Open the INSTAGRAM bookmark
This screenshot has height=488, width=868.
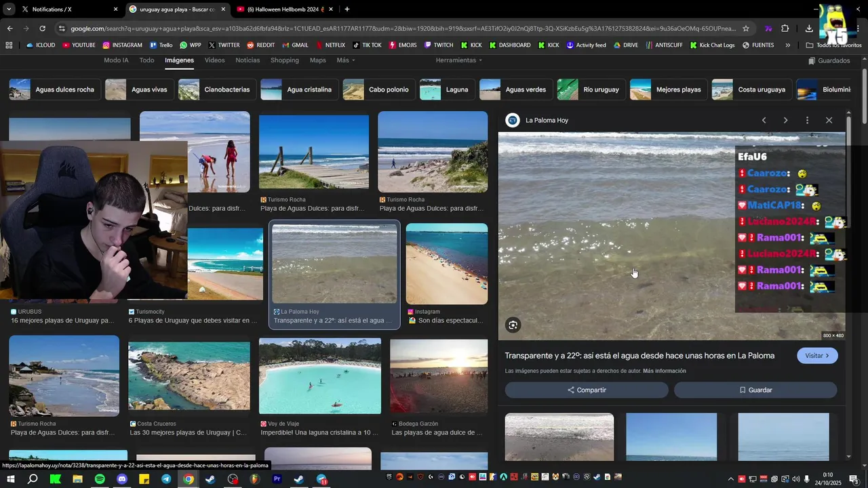[x=123, y=45]
